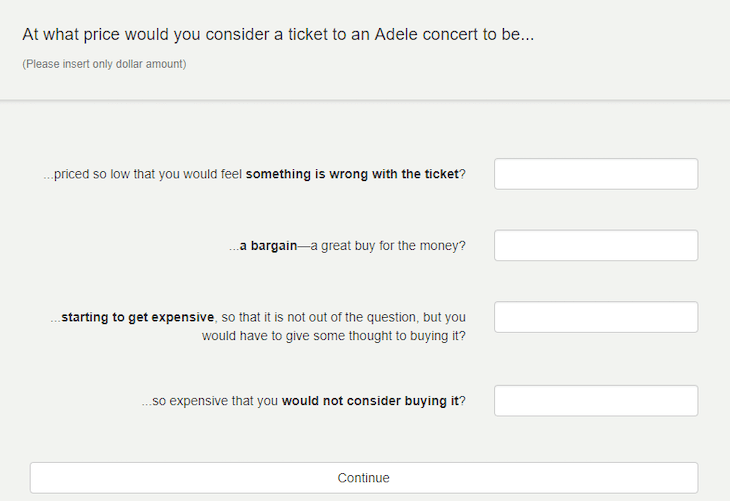Image resolution: width=730 pixels, height=501 pixels.
Task: Click the phrase 'a great buy for the money?'
Action: [x=388, y=246]
